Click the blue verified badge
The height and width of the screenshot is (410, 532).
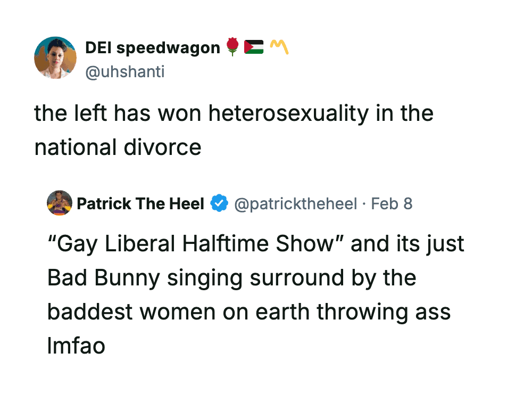(219, 203)
